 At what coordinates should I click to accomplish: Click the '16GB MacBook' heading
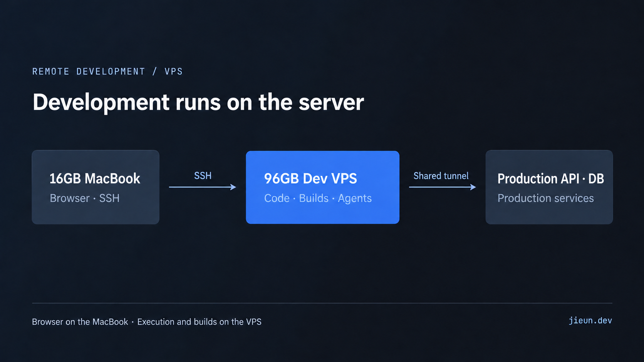pos(95,178)
